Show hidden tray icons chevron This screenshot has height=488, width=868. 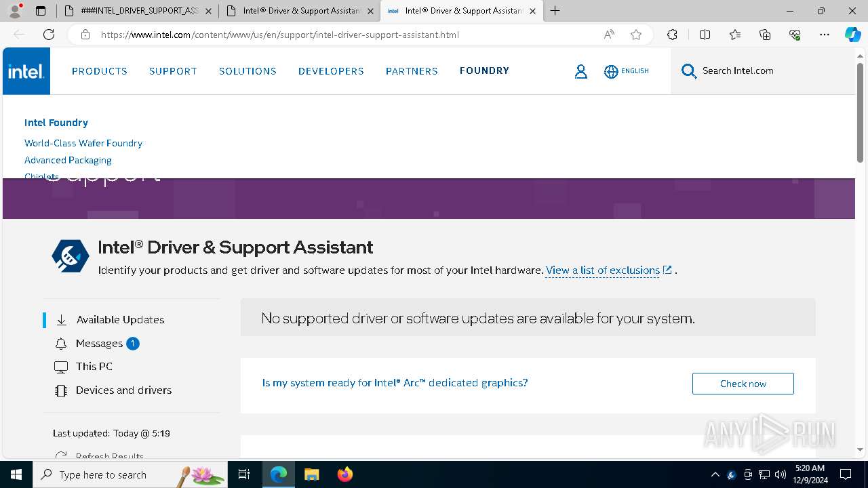click(715, 474)
